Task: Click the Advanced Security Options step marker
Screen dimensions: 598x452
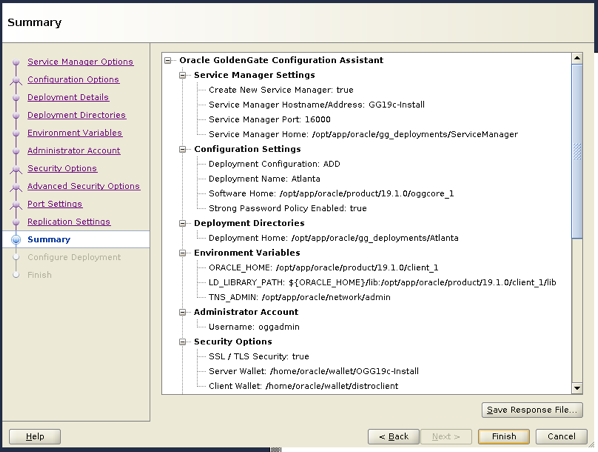Action: pyautogui.click(x=16, y=187)
